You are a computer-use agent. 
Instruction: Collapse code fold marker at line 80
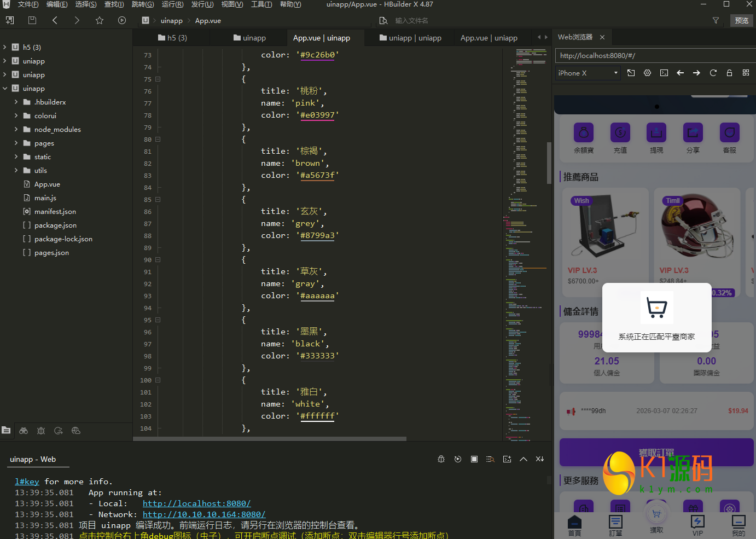point(158,140)
